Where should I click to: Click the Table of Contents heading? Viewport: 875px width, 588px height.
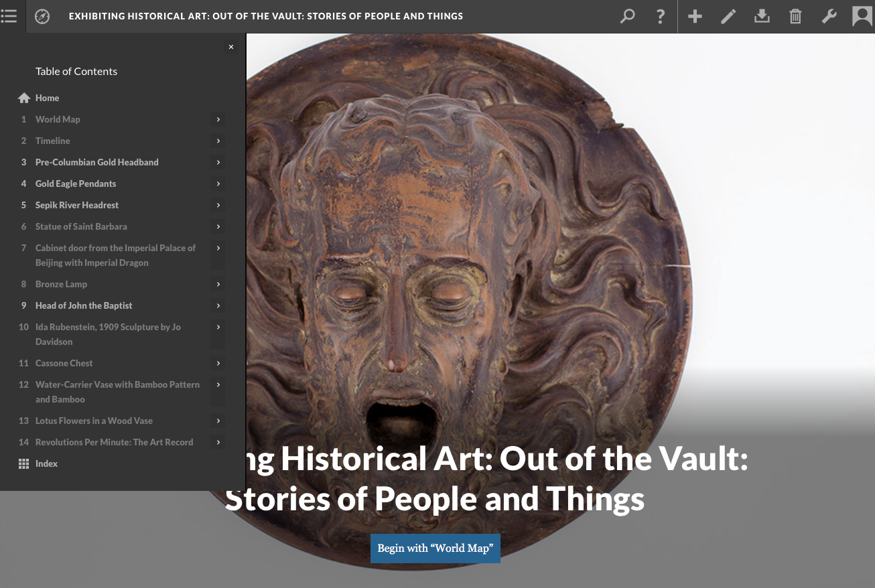(x=76, y=71)
